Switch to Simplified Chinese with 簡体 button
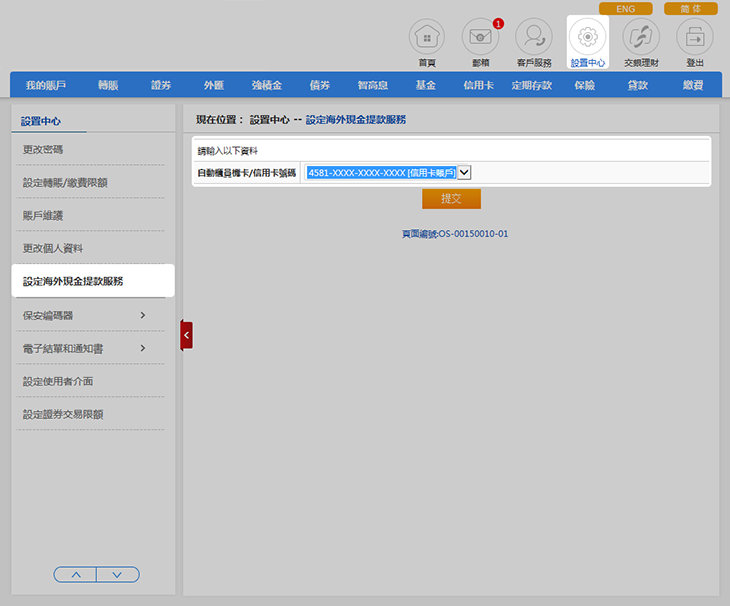Viewport: 730px width, 606px height. pos(690,9)
